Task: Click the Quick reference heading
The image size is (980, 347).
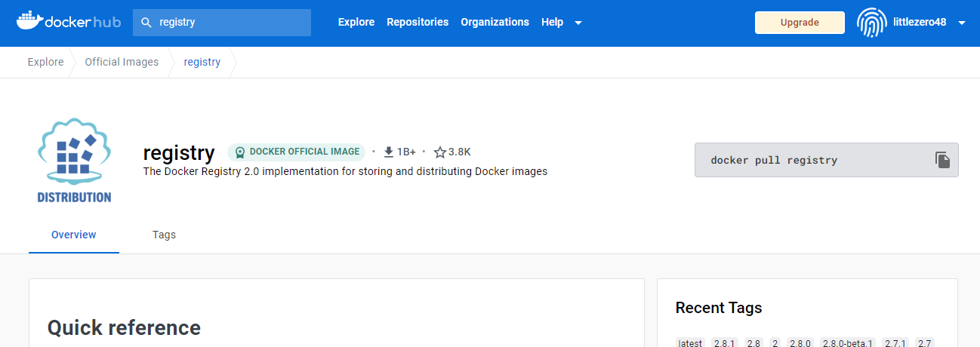Action: [124, 327]
